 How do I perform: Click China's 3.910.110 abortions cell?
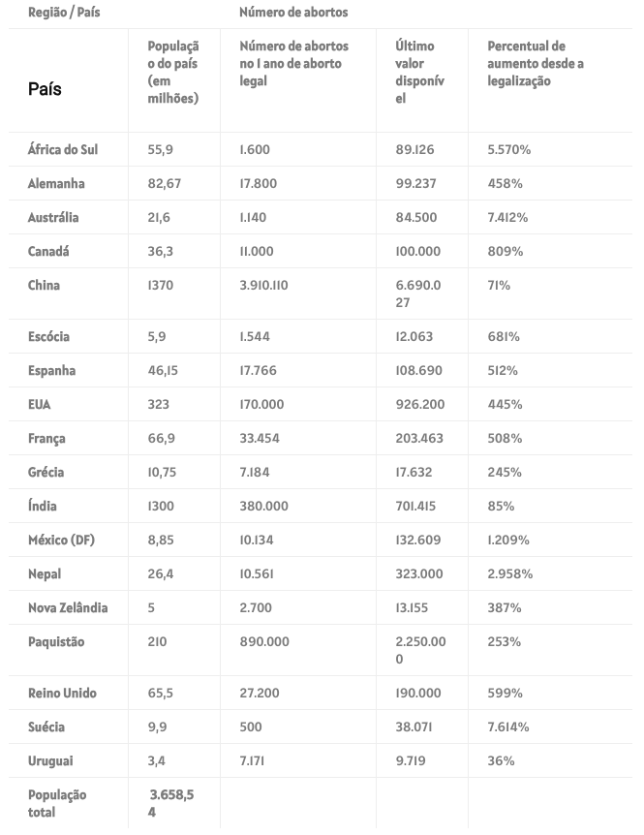pos(263,285)
